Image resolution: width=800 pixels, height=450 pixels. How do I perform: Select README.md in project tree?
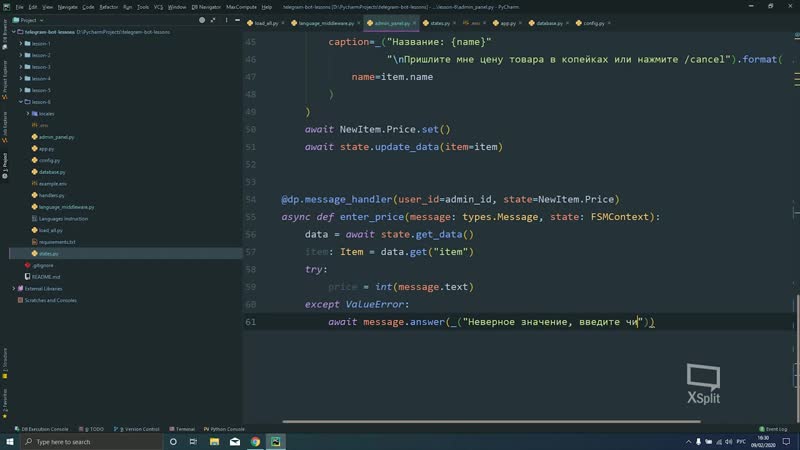click(x=42, y=277)
